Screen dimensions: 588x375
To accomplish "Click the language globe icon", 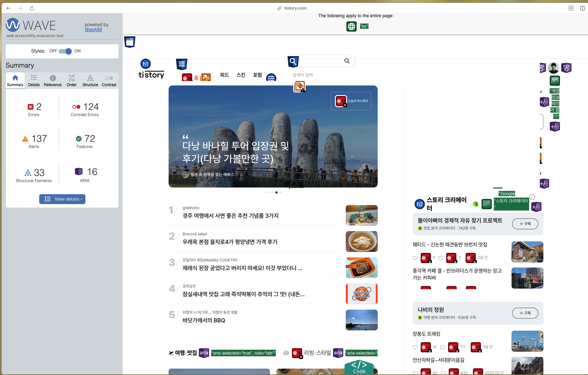I will (352, 26).
